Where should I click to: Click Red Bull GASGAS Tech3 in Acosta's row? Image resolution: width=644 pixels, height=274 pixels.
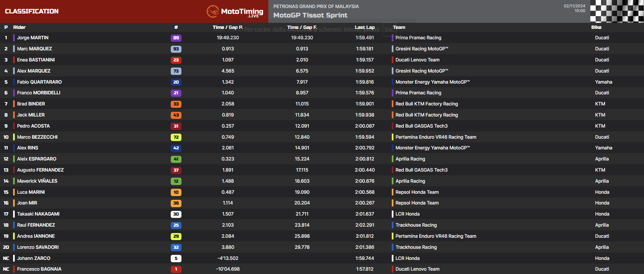tap(421, 126)
